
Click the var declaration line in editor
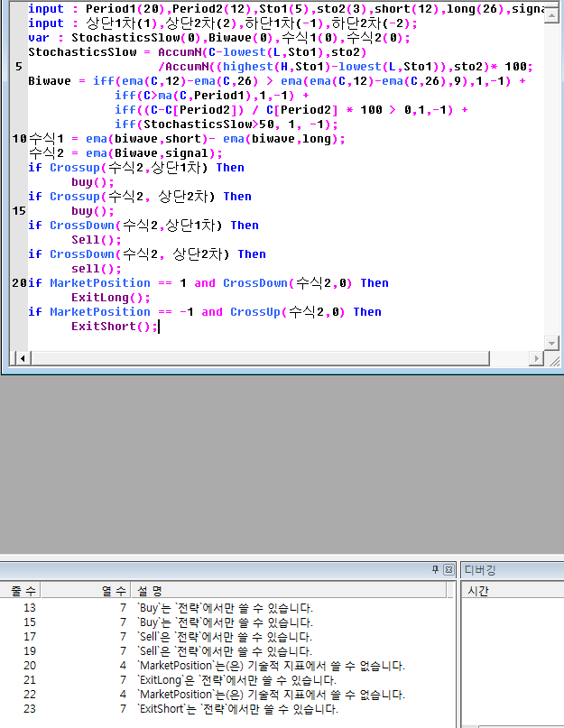[x=218, y=38]
